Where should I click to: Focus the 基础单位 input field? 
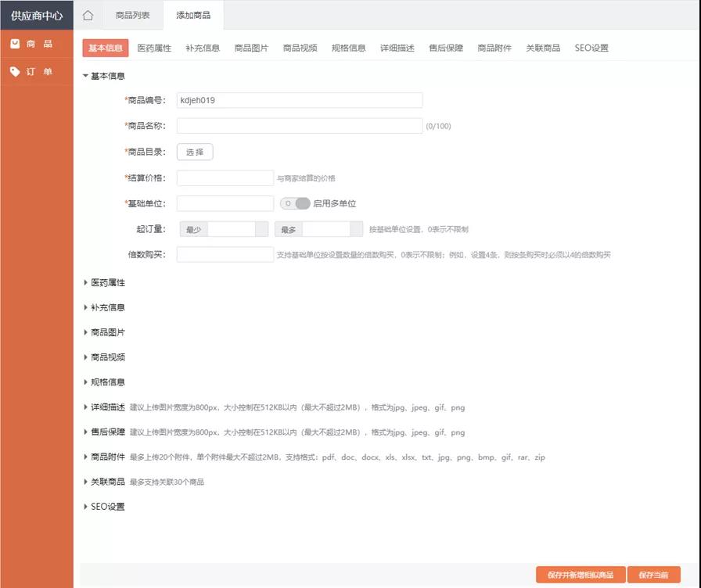225,203
